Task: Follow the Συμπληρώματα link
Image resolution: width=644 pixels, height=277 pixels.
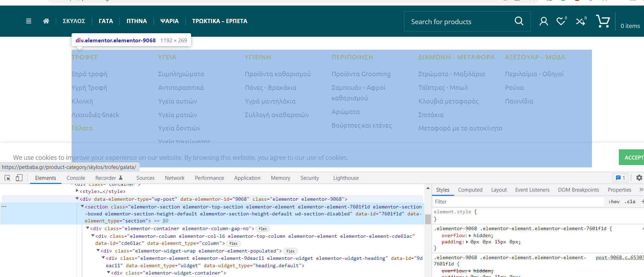Action: pyautogui.click(x=181, y=74)
